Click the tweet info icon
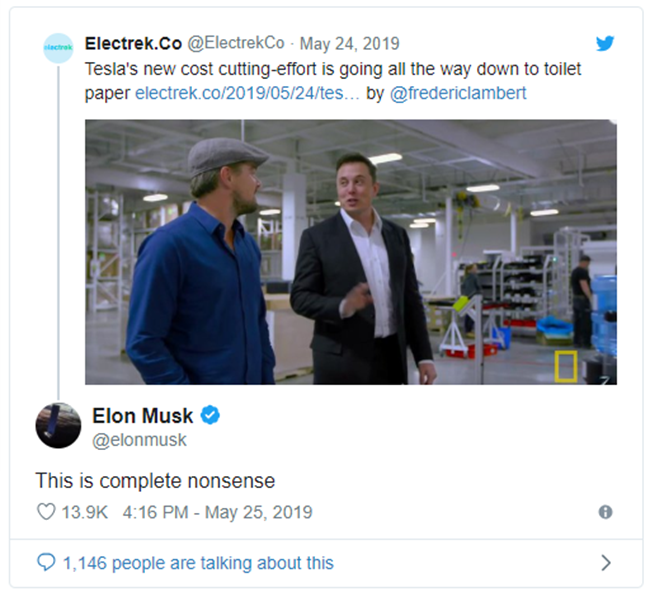 605,512
